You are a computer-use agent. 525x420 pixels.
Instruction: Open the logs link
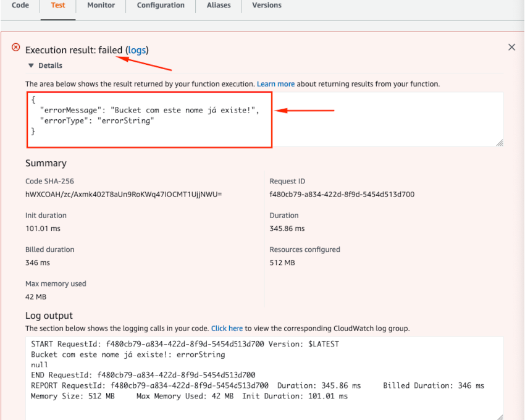pyautogui.click(x=136, y=50)
